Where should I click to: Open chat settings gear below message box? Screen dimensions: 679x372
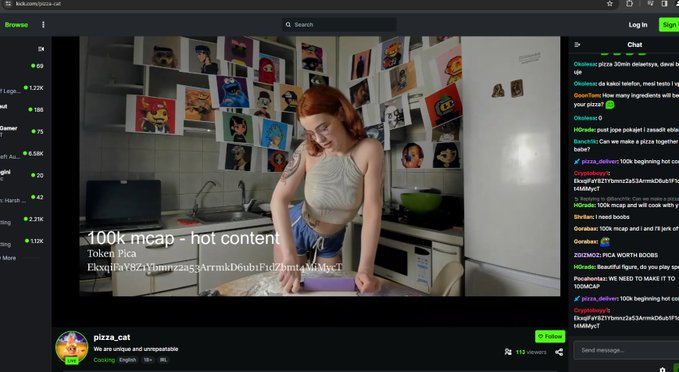pyautogui.click(x=662, y=369)
